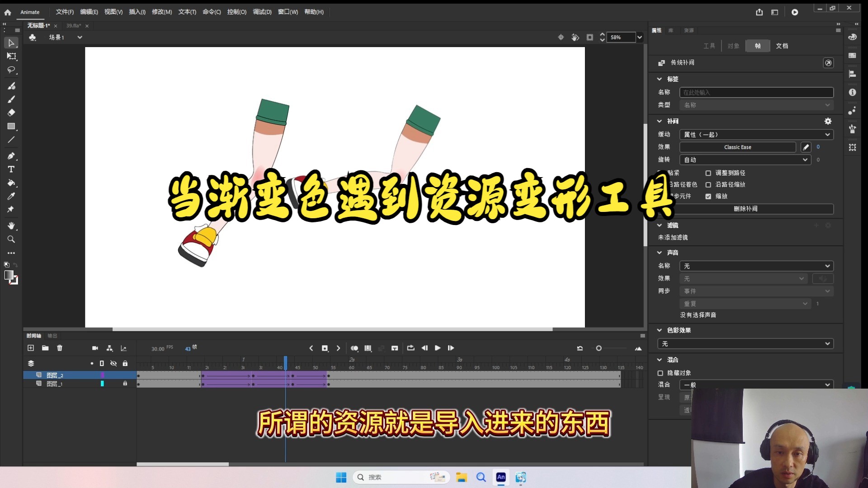
Task: Click the Classic Ease effect button
Action: [737, 147]
